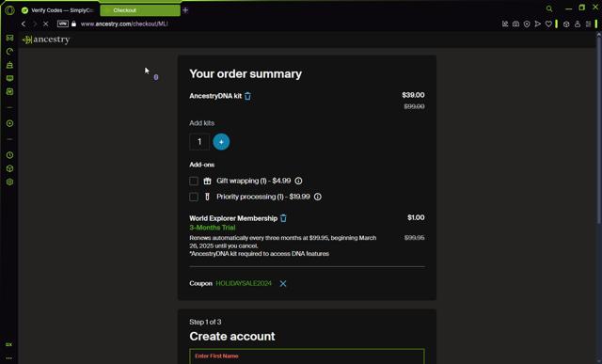This screenshot has width=602, height=364.
Task: Open tab search magnifier icon
Action: pyautogui.click(x=549, y=8)
